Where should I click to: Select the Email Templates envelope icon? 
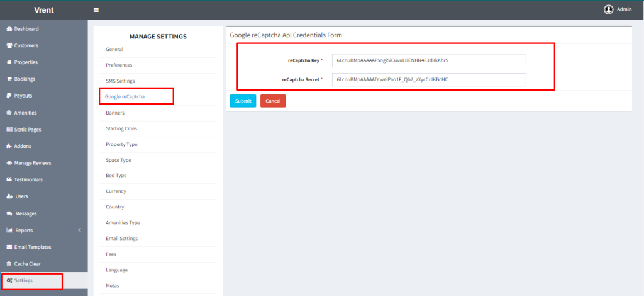pyautogui.click(x=9, y=247)
